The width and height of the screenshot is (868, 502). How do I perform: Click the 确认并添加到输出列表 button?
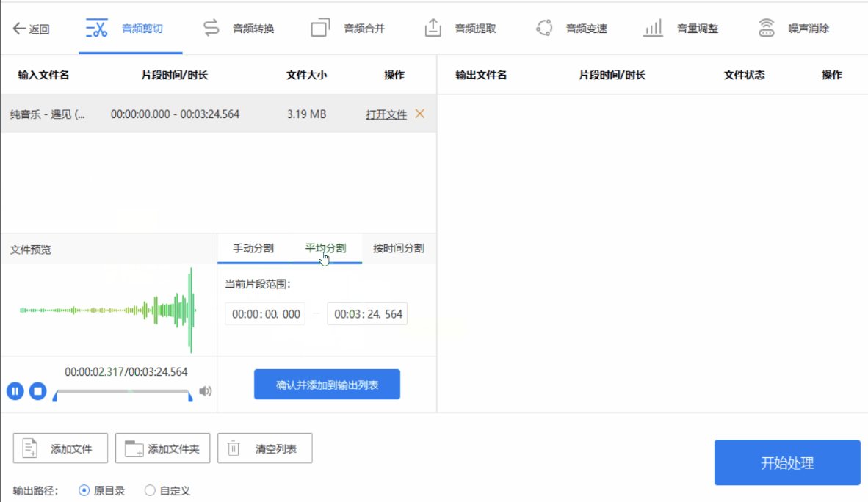pyautogui.click(x=327, y=385)
